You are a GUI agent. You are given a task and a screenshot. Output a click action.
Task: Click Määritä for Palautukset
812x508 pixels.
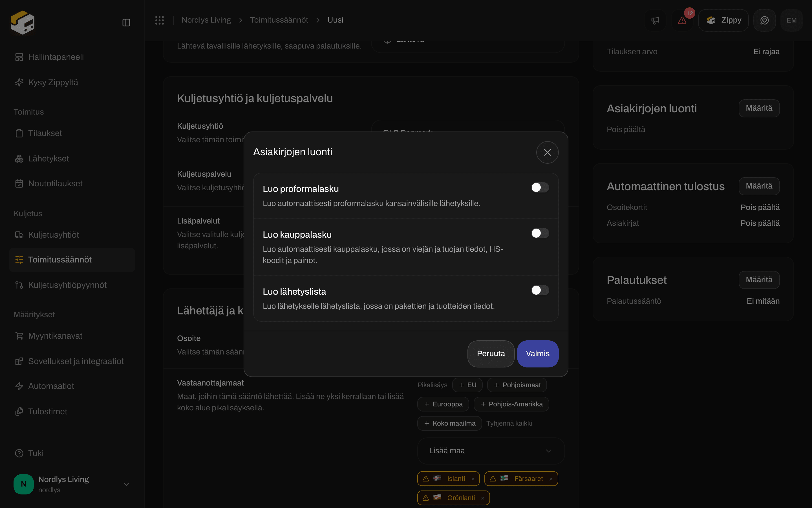[x=759, y=280]
